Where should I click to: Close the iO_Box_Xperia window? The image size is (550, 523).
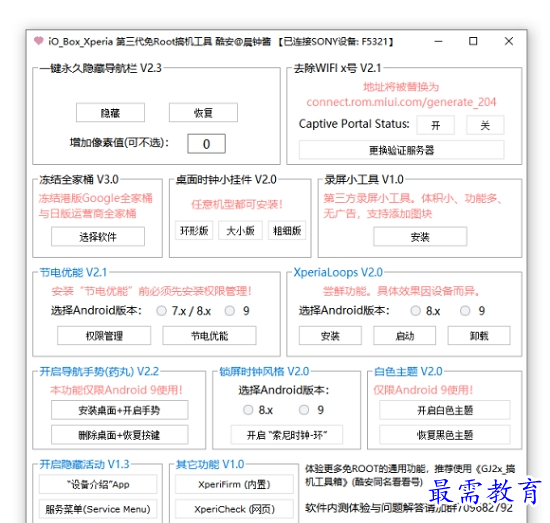tap(509, 41)
